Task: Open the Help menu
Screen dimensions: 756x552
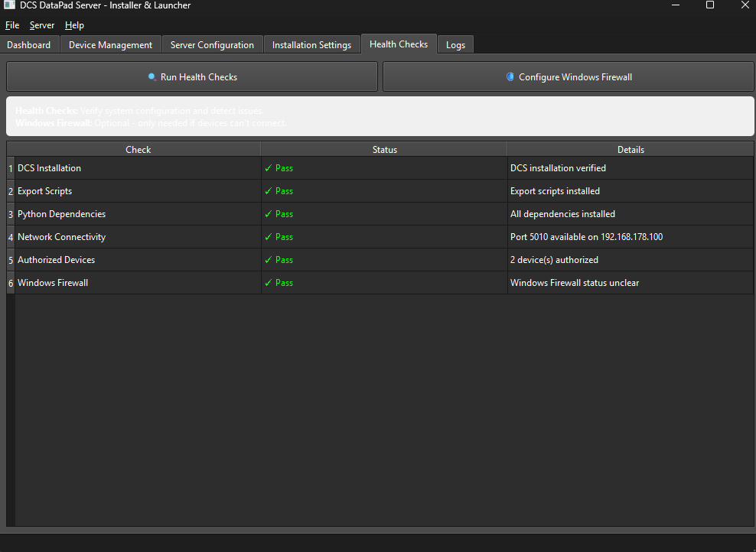Action: pos(74,25)
